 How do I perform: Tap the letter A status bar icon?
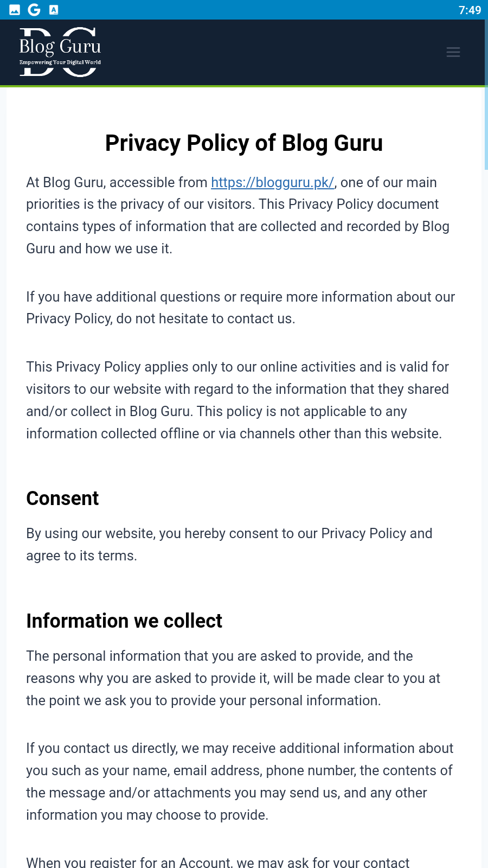(x=54, y=10)
